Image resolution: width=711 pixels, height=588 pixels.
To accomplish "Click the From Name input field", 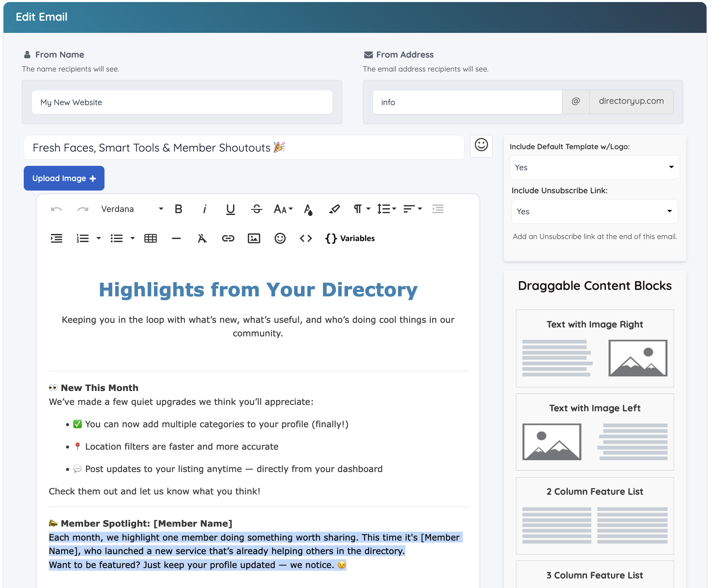I will click(182, 102).
